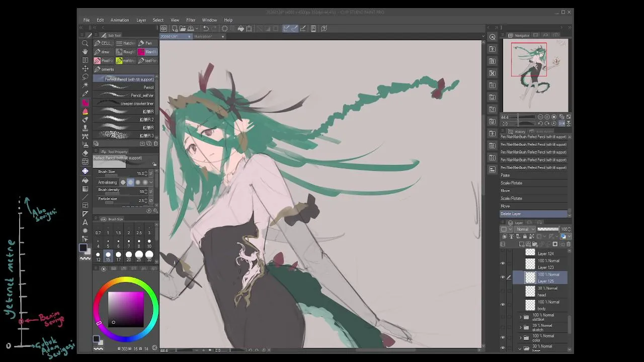Image resolution: width=644 pixels, height=362 pixels.
Task: Show the head layer visibility box
Action: click(503, 291)
